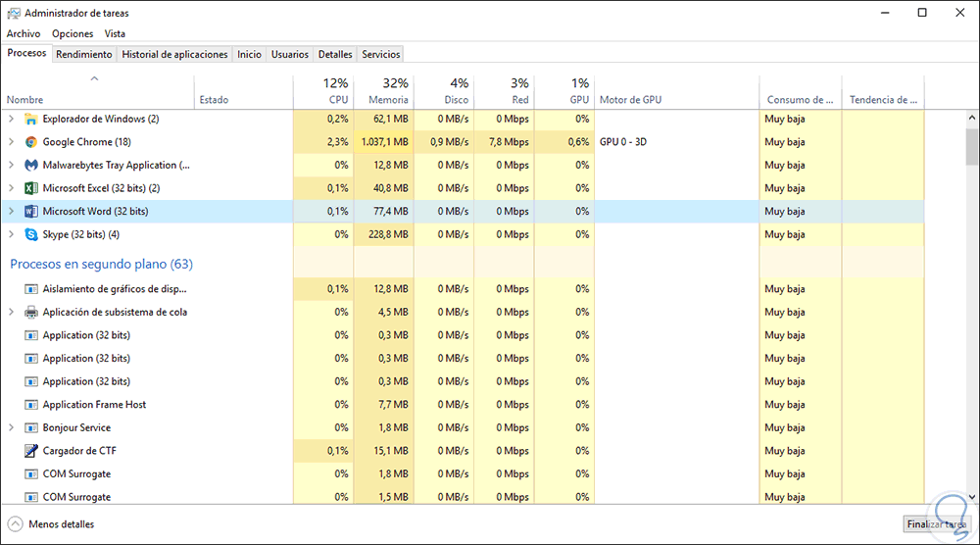Viewport: 980px width, 545px height.
Task: Collapse details with Menos detalles arrow
Action: coord(16,524)
